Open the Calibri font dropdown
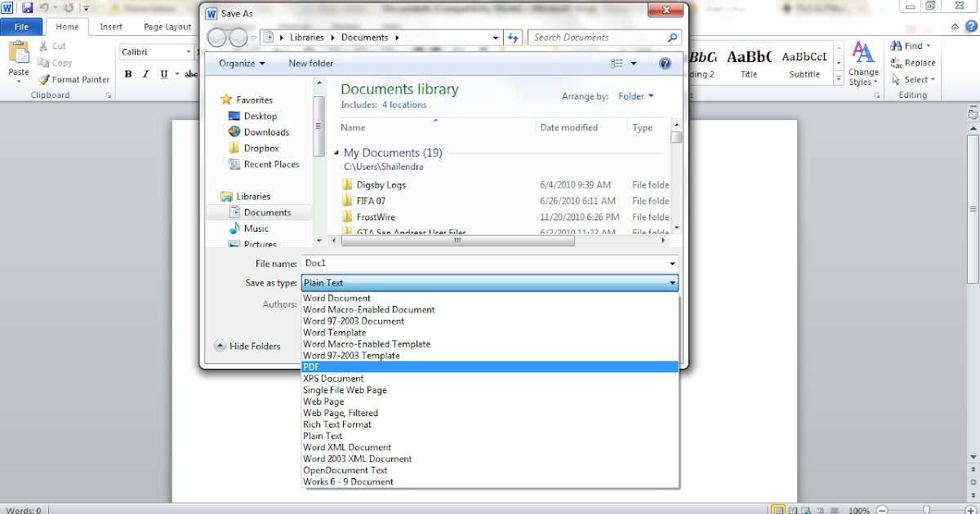The image size is (980, 514). (x=187, y=51)
